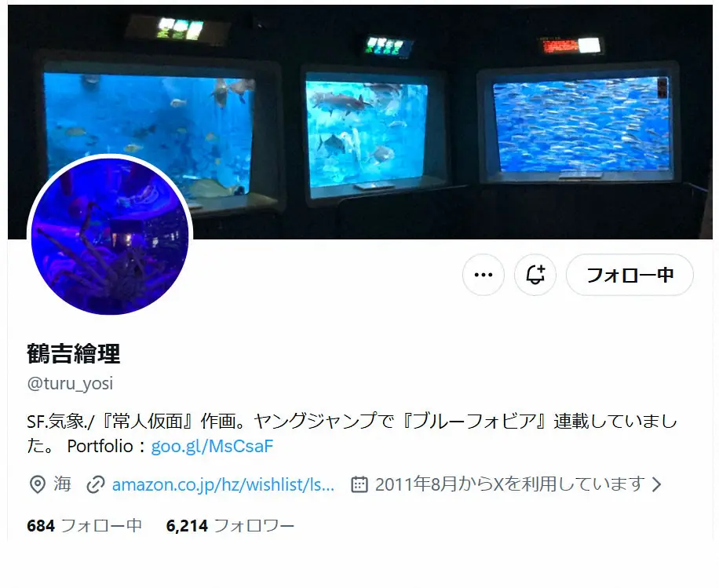Click the calendar join-date icon
This screenshot has height=588, width=719.
coord(359,484)
